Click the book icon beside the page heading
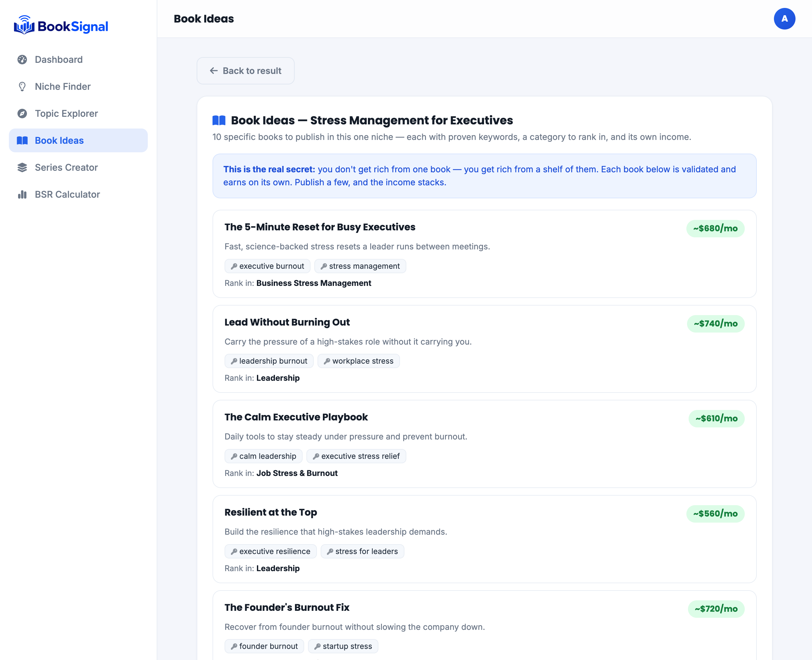This screenshot has height=660, width=812. coord(219,121)
